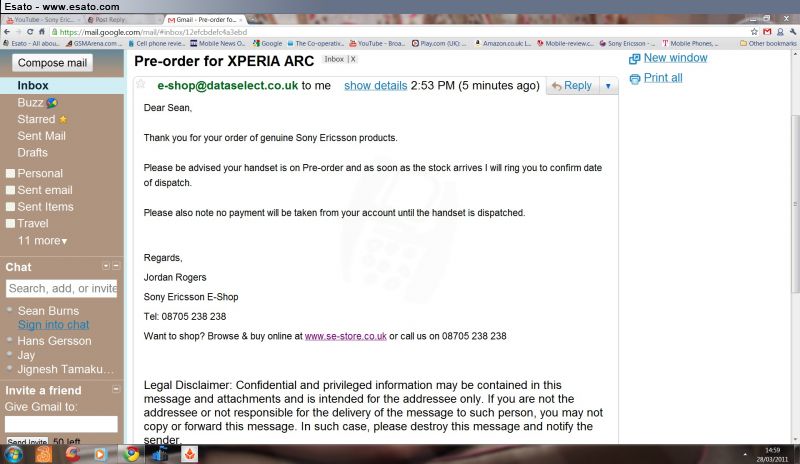The width and height of the screenshot is (800, 464).
Task: Open Mobile-review.com bookmark
Action: pyautogui.click(x=565, y=43)
